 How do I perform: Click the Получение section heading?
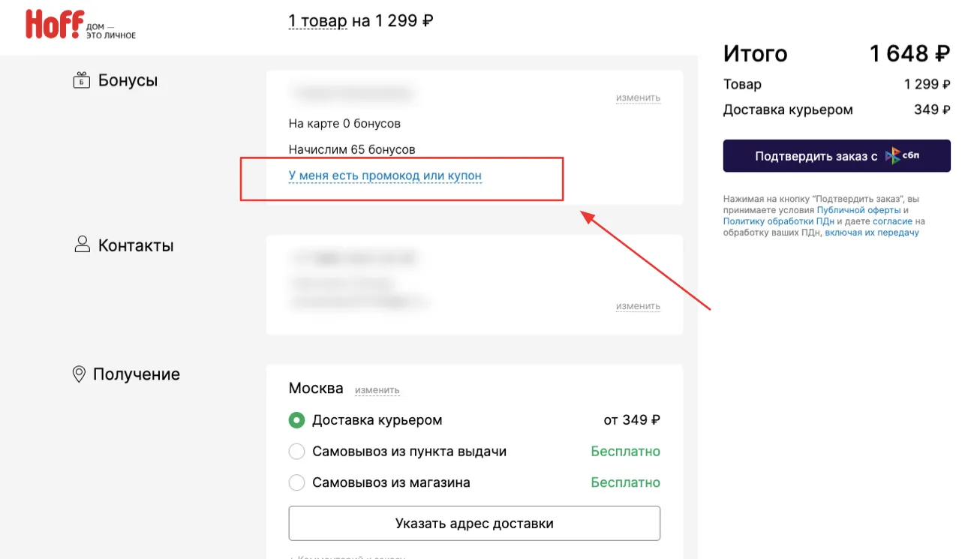[137, 374]
